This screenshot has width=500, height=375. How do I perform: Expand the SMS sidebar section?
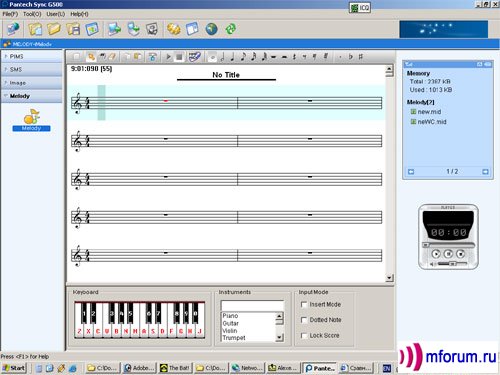[x=32, y=70]
